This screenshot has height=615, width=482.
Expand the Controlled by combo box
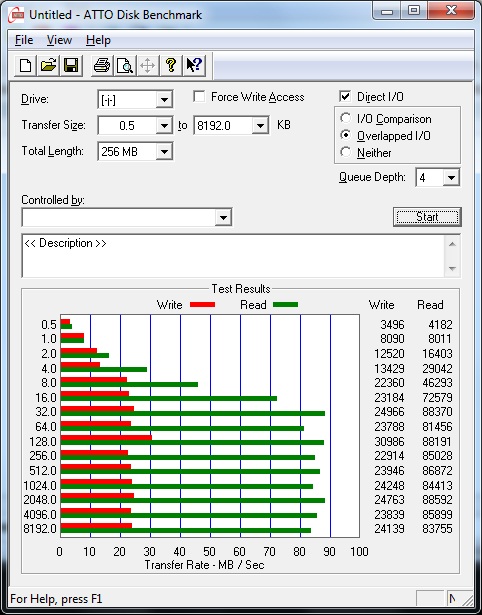(223, 217)
